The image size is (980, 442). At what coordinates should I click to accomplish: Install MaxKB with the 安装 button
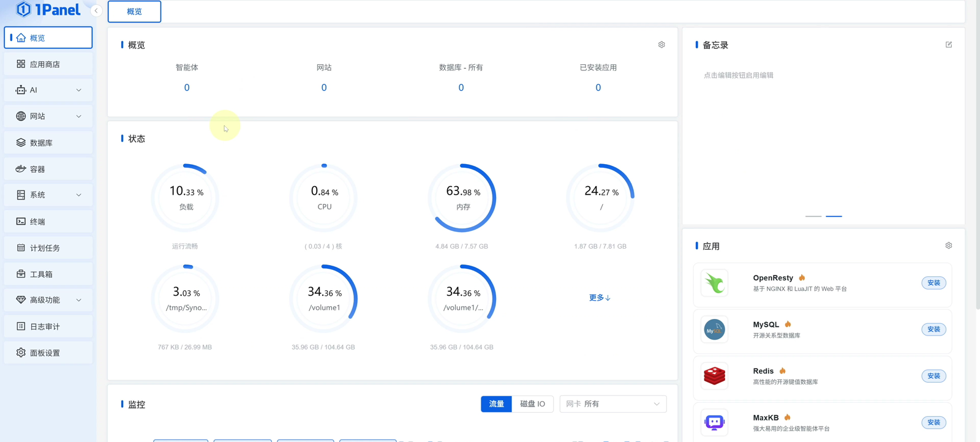(x=933, y=422)
